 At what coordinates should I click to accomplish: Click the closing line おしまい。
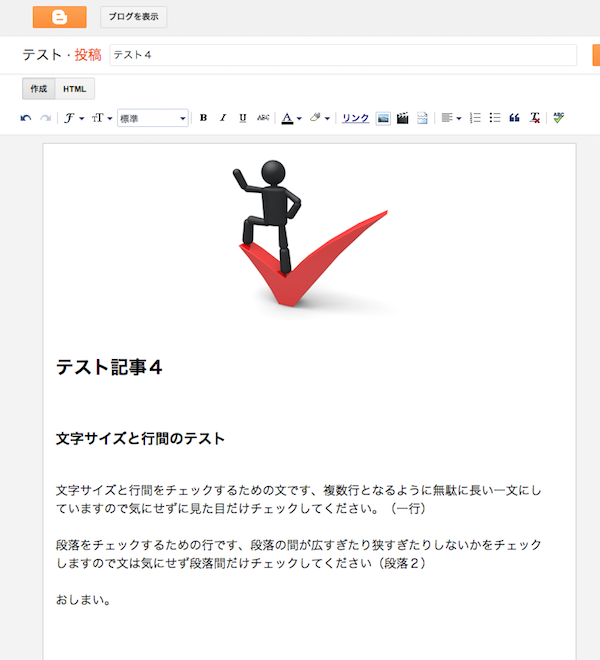pyautogui.click(x=83, y=600)
